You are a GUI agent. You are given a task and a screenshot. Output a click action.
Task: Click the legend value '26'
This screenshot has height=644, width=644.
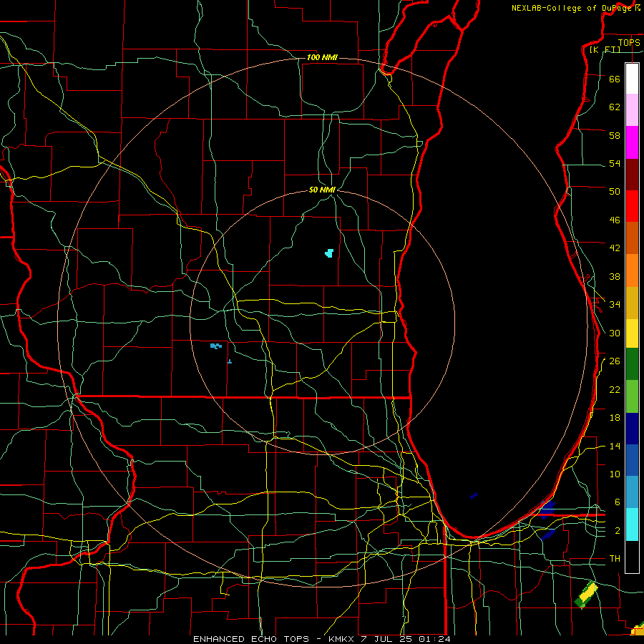point(615,361)
